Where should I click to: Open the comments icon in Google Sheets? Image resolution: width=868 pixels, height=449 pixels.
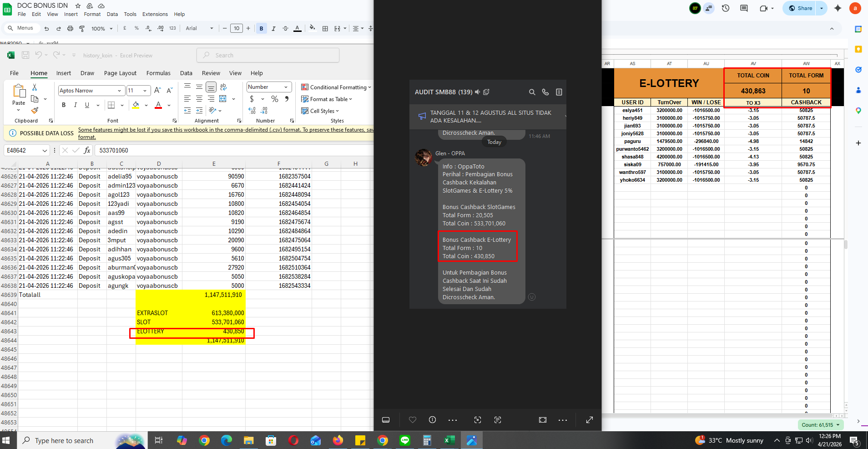coord(744,8)
